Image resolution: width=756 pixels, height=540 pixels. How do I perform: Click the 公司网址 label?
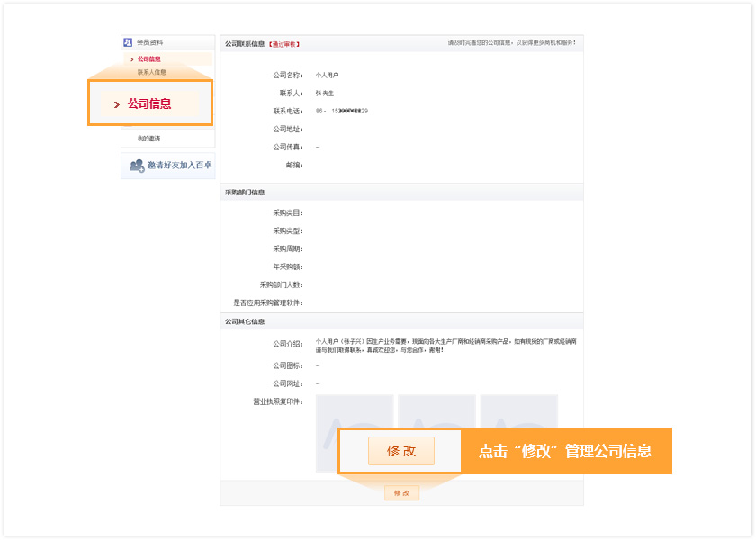pyautogui.click(x=288, y=383)
